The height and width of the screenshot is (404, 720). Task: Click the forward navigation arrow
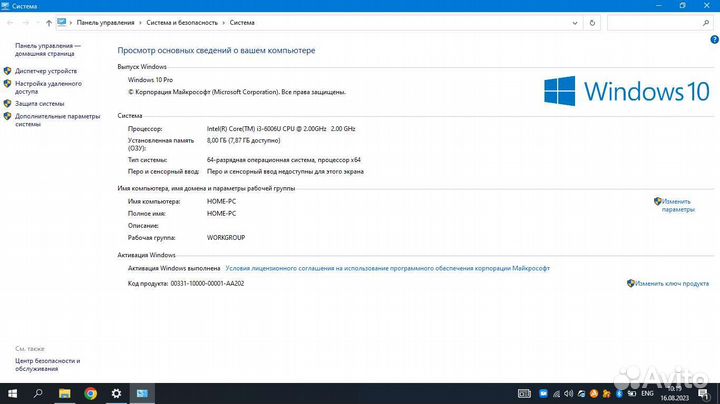pos(26,22)
